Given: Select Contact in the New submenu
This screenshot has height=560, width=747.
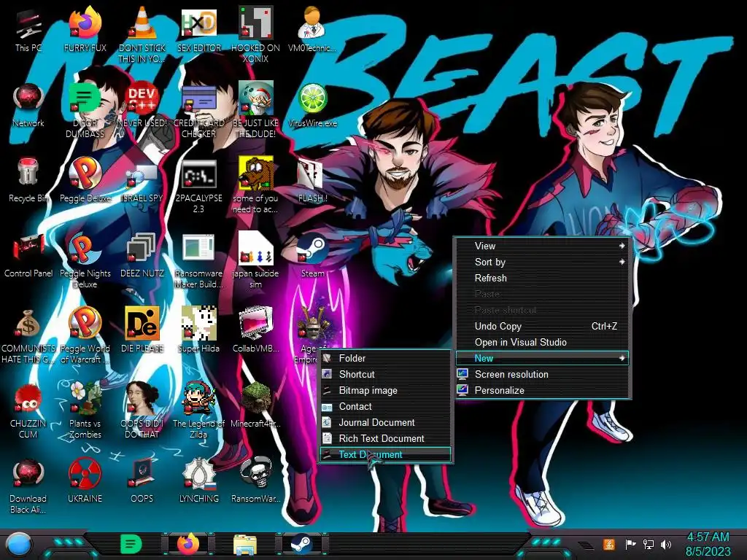Looking at the screenshot, I should (x=385, y=407).
